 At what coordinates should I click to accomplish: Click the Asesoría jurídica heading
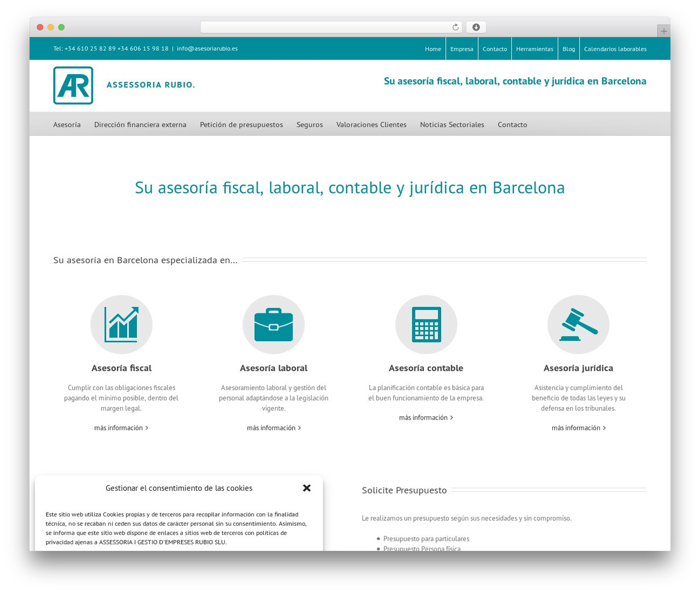pyautogui.click(x=578, y=368)
